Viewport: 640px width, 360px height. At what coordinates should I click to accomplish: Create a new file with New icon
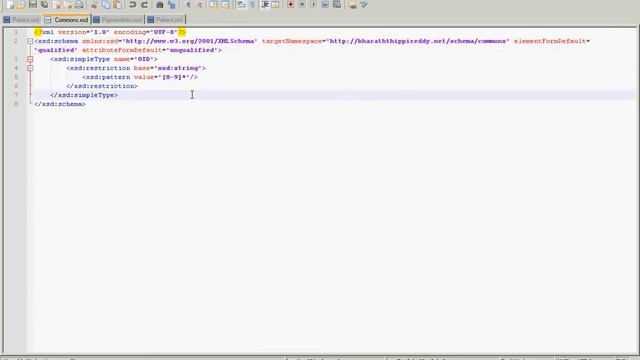coord(10,5)
